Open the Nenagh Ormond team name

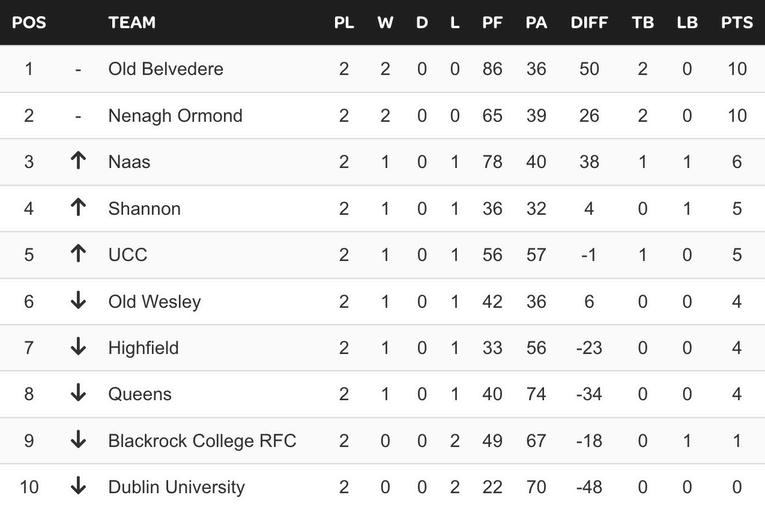(175, 116)
